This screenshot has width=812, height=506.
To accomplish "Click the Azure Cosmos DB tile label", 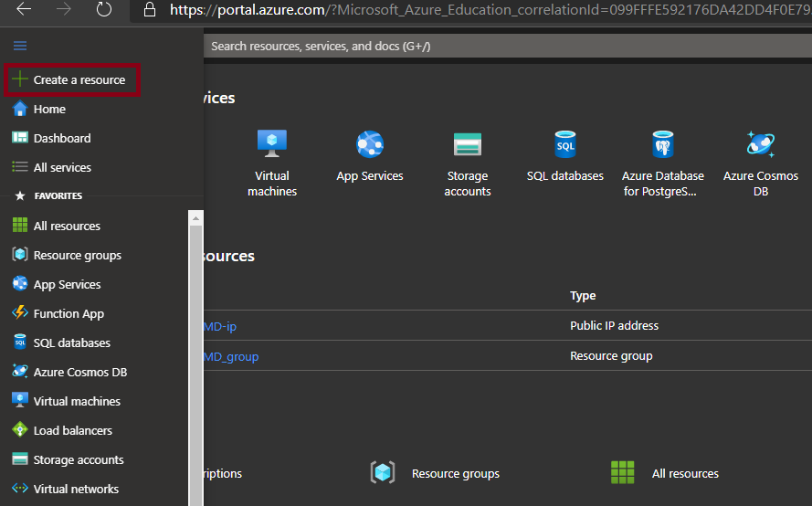I will click(x=761, y=184).
